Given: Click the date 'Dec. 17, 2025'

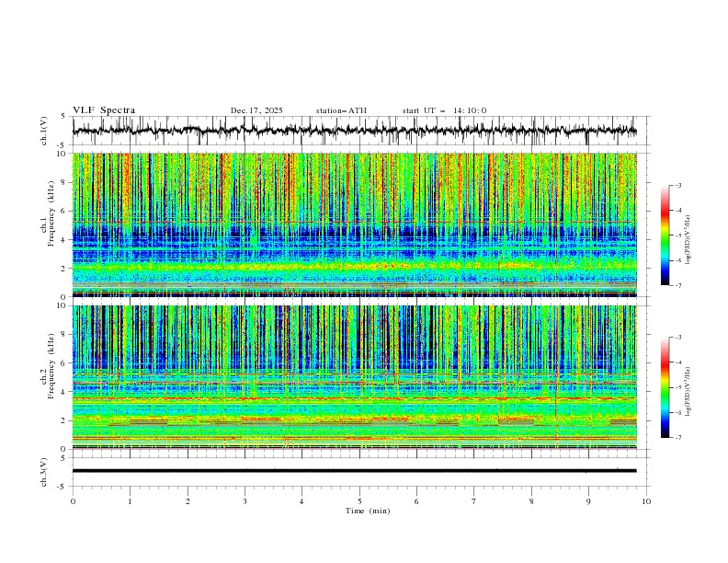Looking at the screenshot, I should (256, 110).
